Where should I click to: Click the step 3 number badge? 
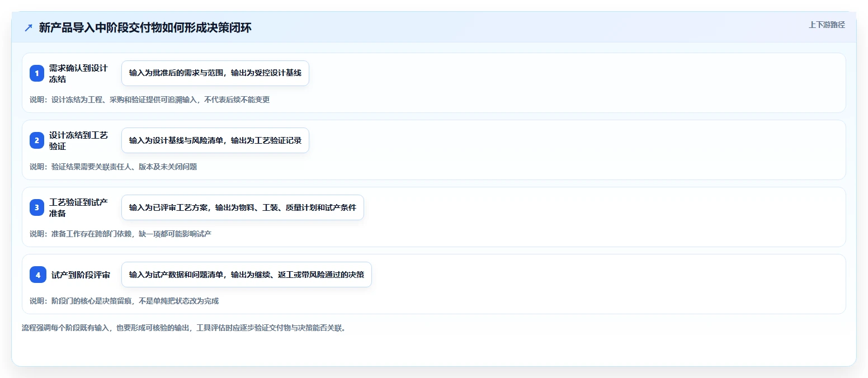pyautogui.click(x=37, y=207)
